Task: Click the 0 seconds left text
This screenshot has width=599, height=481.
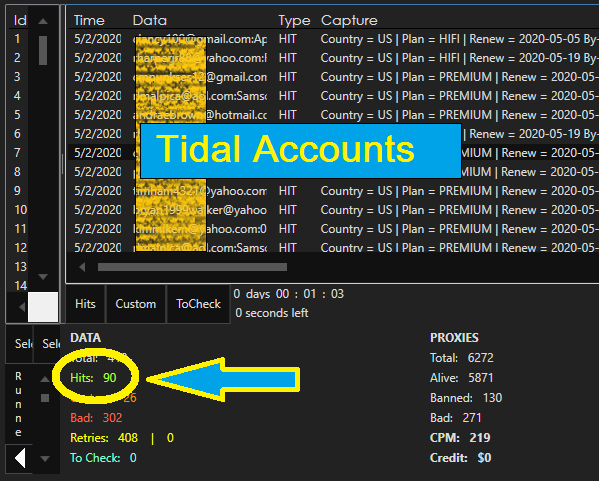Action: (272, 313)
